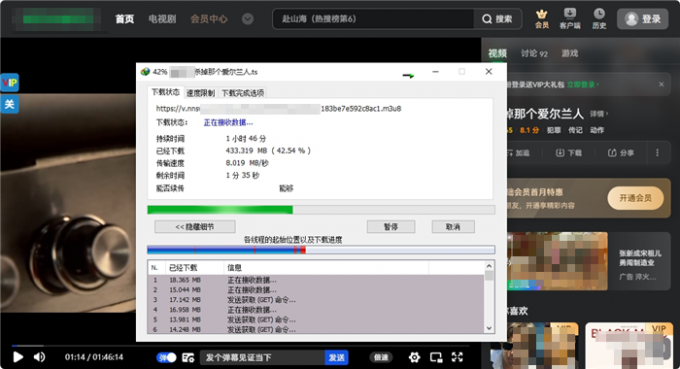680x369 pixels.
Task: Select 速度限制 tab in download dialog
Action: click(x=200, y=93)
